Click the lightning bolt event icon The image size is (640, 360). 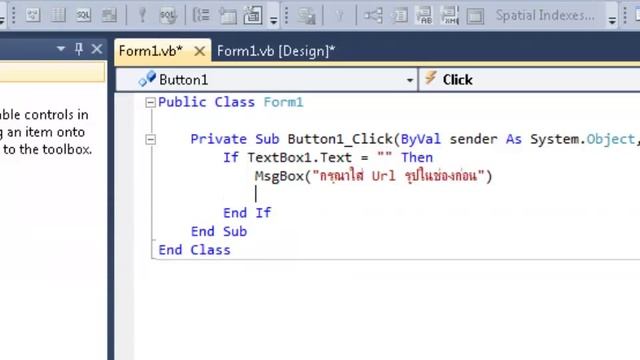pos(431,78)
